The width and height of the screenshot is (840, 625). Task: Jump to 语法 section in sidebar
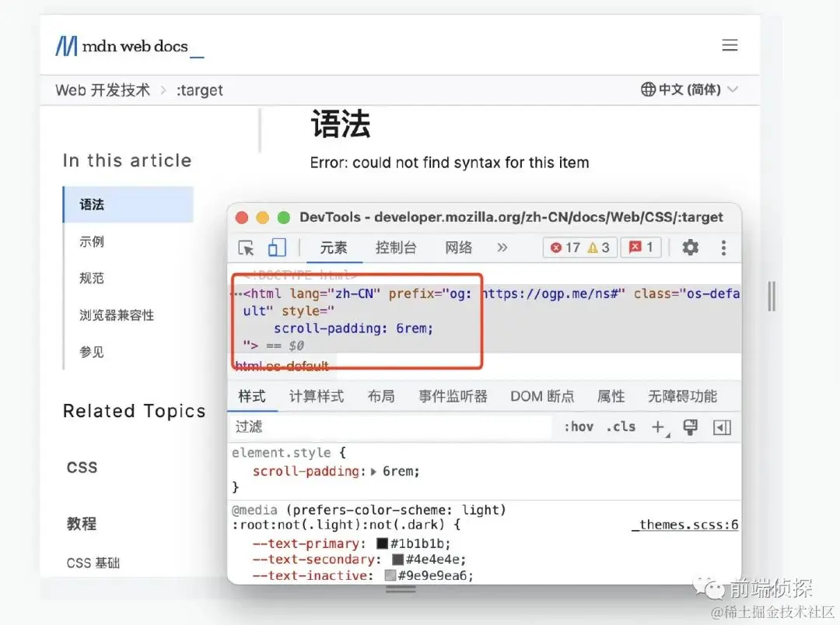click(128, 205)
